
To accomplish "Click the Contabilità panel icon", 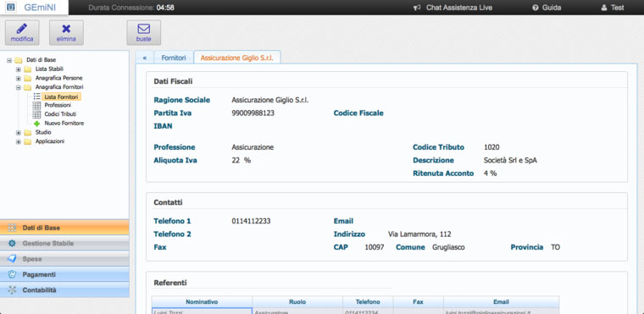I will [13, 289].
